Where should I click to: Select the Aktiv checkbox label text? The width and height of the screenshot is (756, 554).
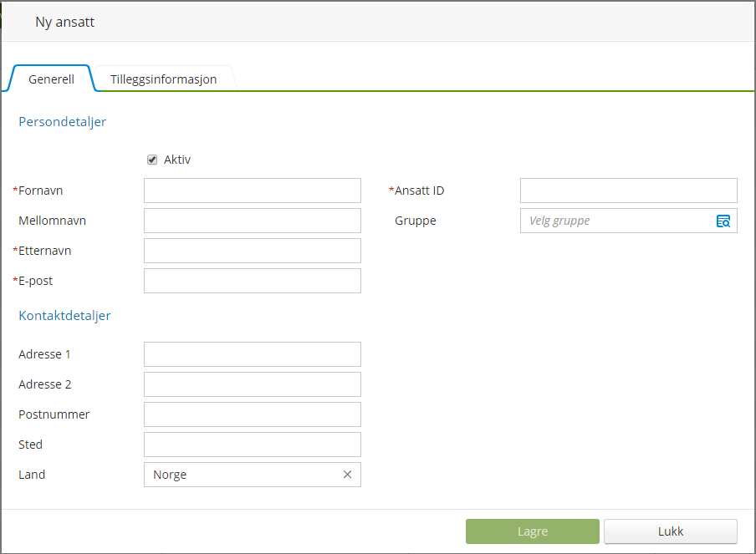pyautogui.click(x=177, y=160)
